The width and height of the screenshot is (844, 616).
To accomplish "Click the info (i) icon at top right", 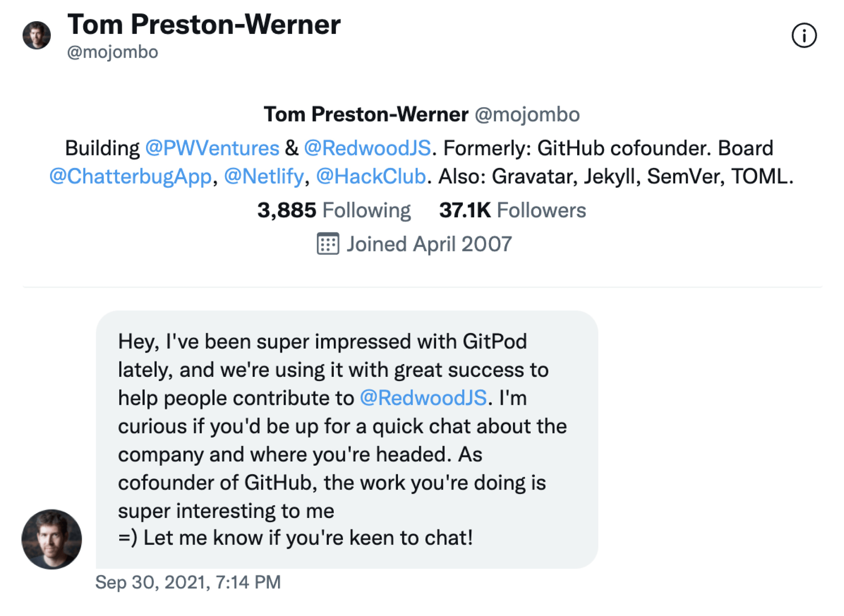I will 804,35.
